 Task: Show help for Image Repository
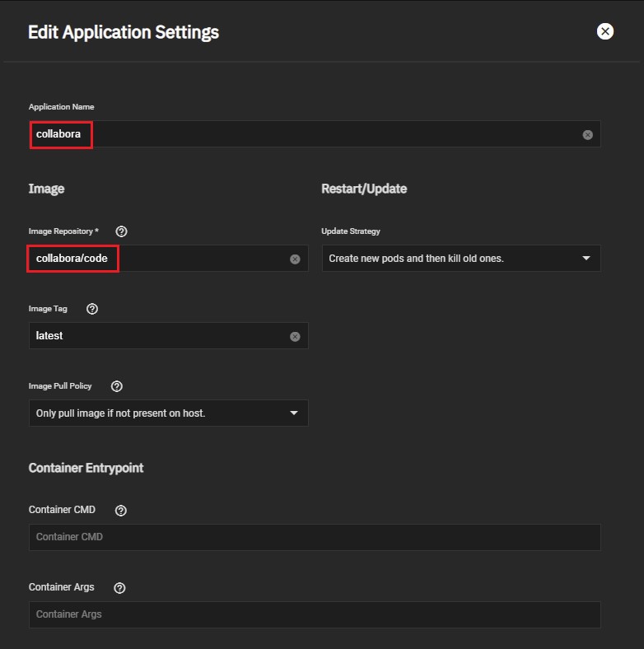(x=122, y=231)
